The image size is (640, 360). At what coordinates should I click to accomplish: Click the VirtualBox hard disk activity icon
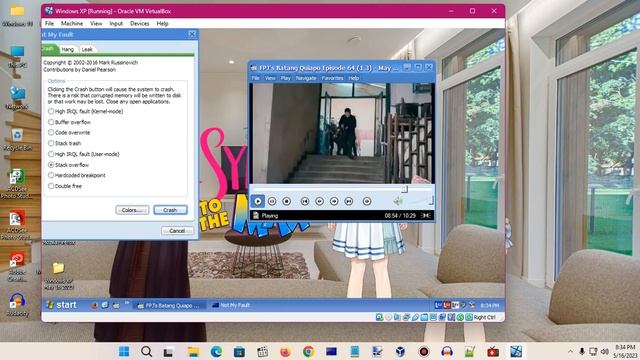[380, 317]
